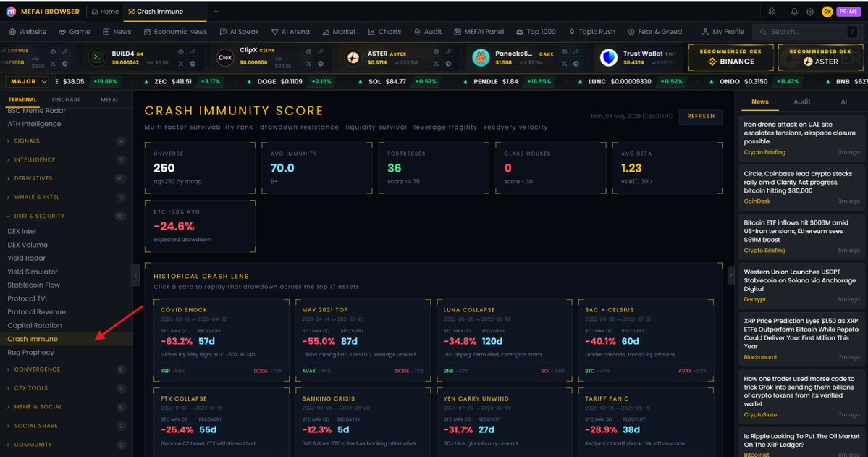Expand the SIGNALS sidebar group
This screenshot has height=457, width=868.
point(67,141)
